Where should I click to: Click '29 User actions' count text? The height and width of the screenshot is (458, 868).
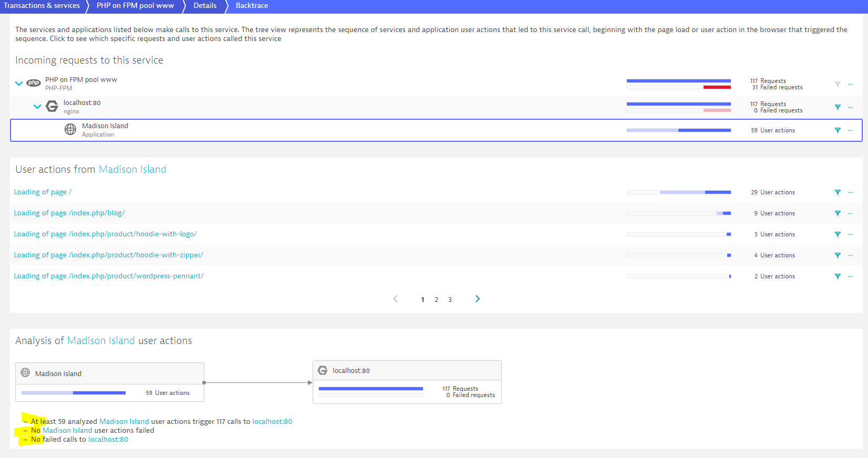tap(773, 192)
